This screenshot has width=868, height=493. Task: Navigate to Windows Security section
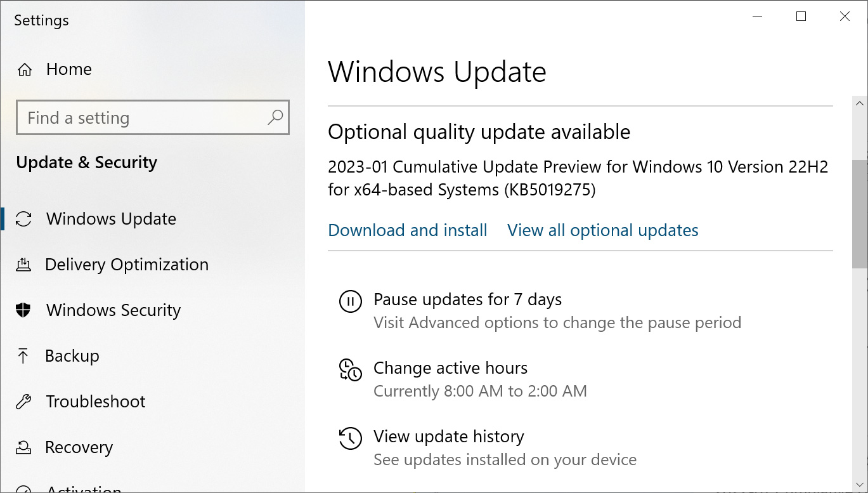[x=112, y=310]
